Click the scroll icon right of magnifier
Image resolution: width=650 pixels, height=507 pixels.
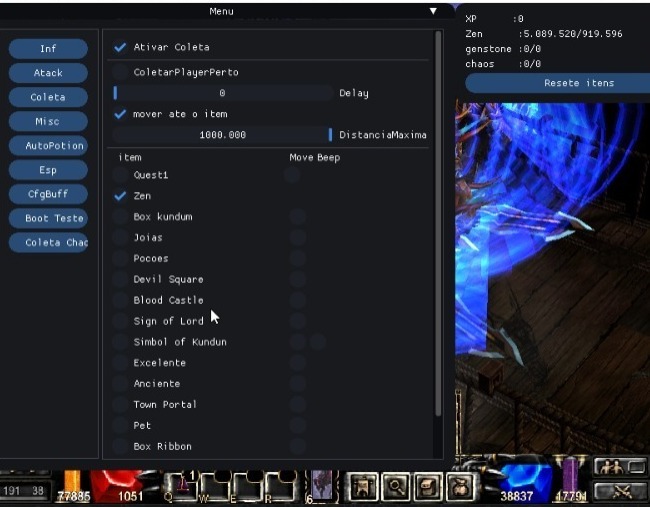(x=428, y=486)
